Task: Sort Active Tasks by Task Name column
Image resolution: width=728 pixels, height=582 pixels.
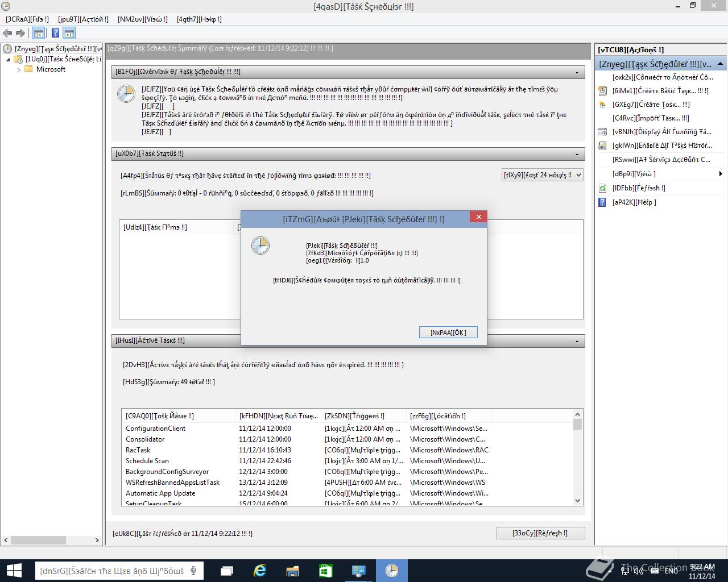Action: pyautogui.click(x=178, y=416)
